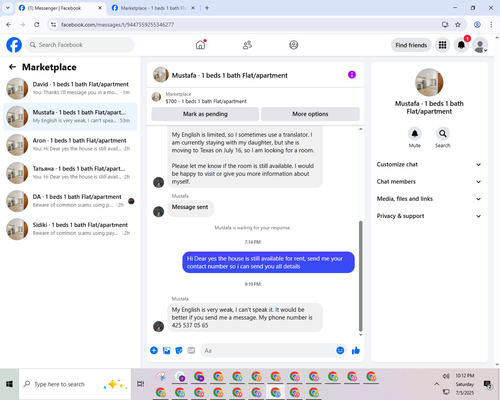Click More options button

[310, 114]
